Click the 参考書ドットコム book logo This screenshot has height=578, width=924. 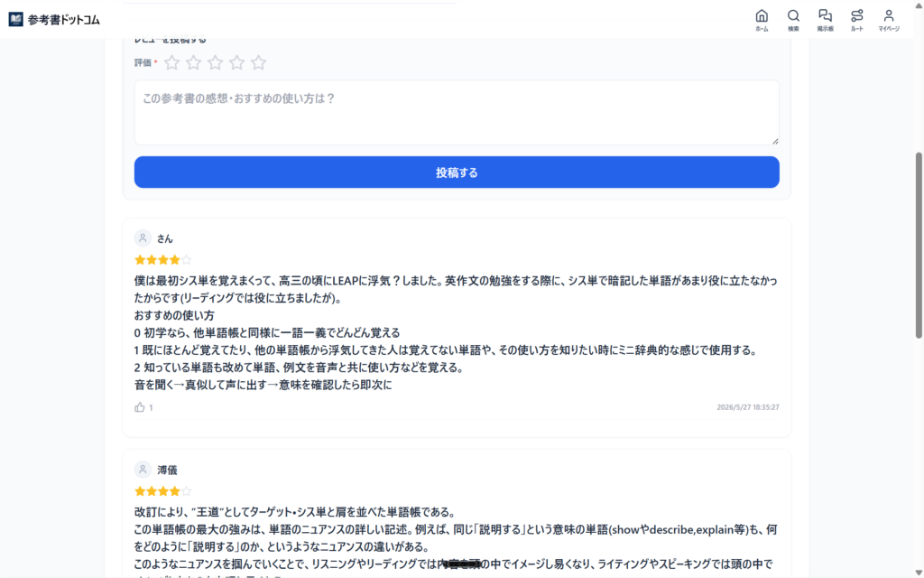(16, 20)
